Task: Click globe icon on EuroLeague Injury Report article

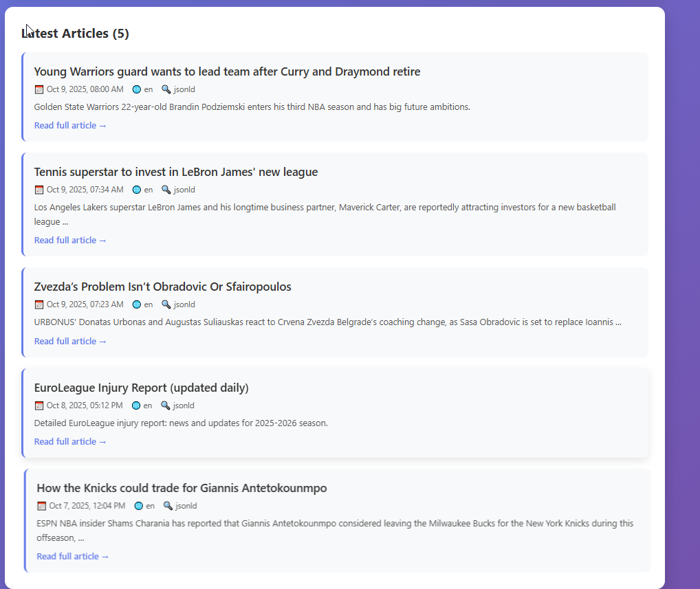Action: (x=136, y=405)
